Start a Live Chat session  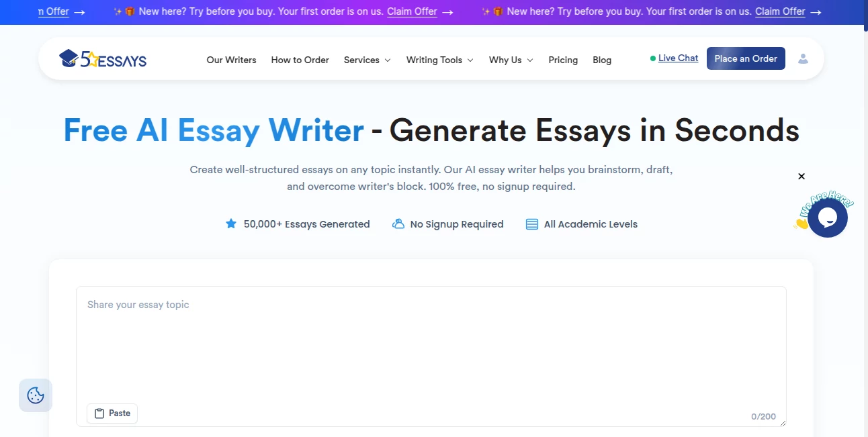click(678, 58)
